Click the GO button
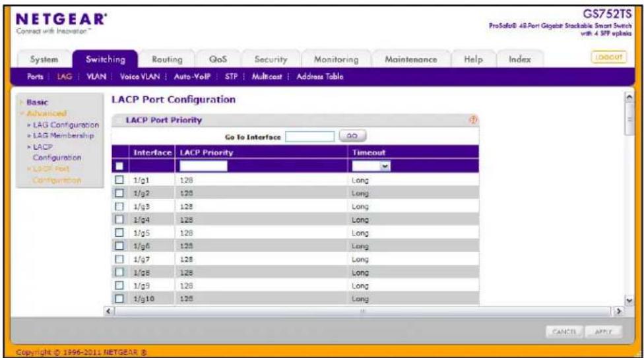 click(x=352, y=136)
